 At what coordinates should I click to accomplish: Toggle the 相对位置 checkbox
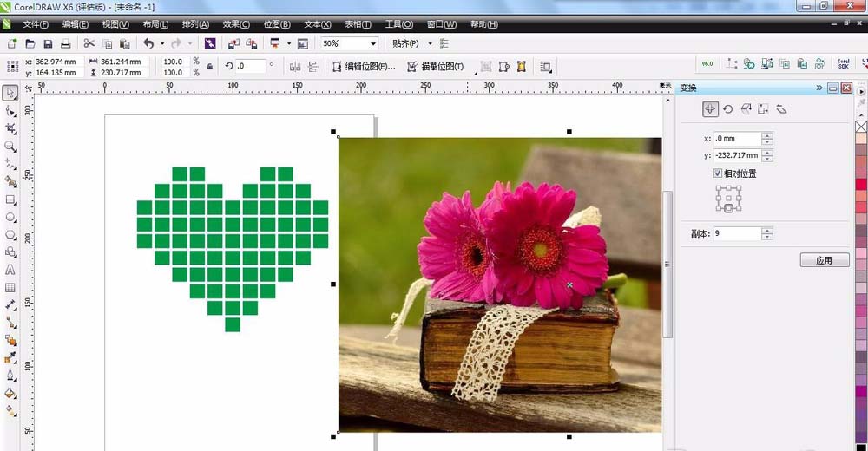coord(718,173)
